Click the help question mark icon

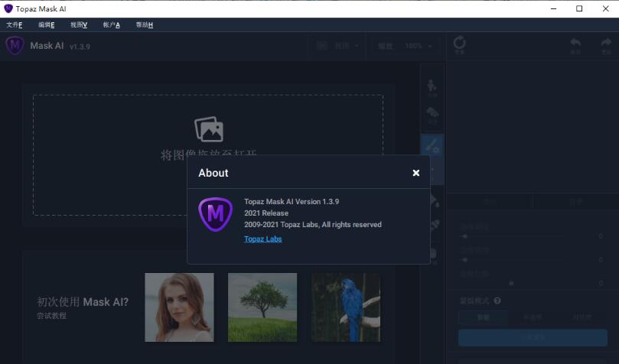pyautogui.click(x=497, y=301)
